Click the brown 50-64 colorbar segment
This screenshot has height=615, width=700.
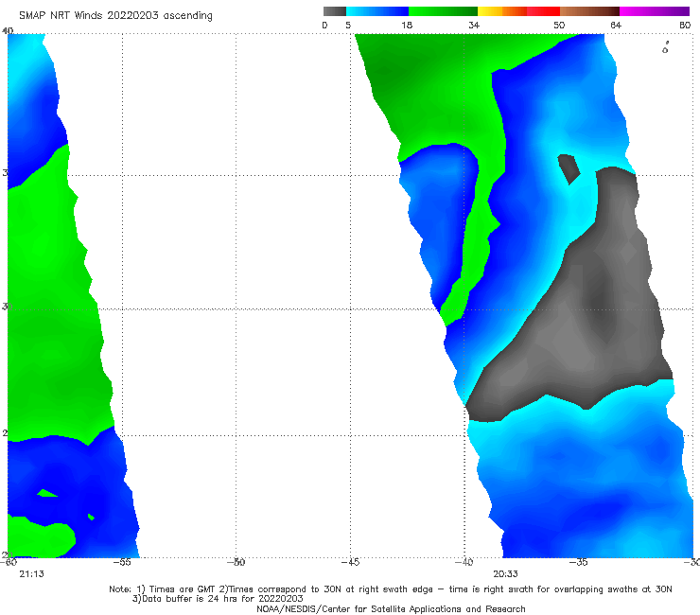pos(589,11)
